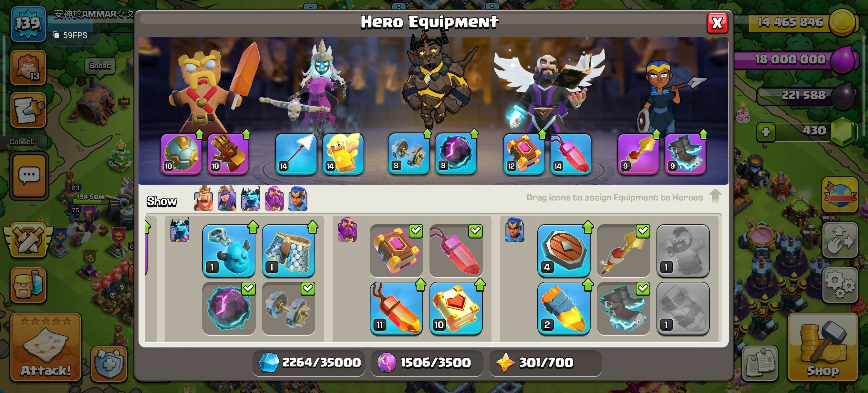Select the blue henchmen puppet equipment
Viewport: 868px width, 393px height.
point(229,251)
